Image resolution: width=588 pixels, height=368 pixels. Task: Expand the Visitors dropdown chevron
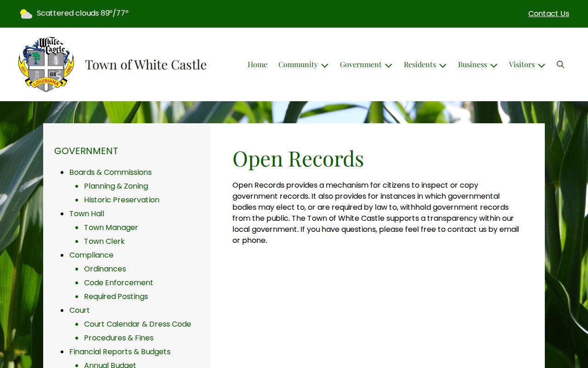pos(542,65)
